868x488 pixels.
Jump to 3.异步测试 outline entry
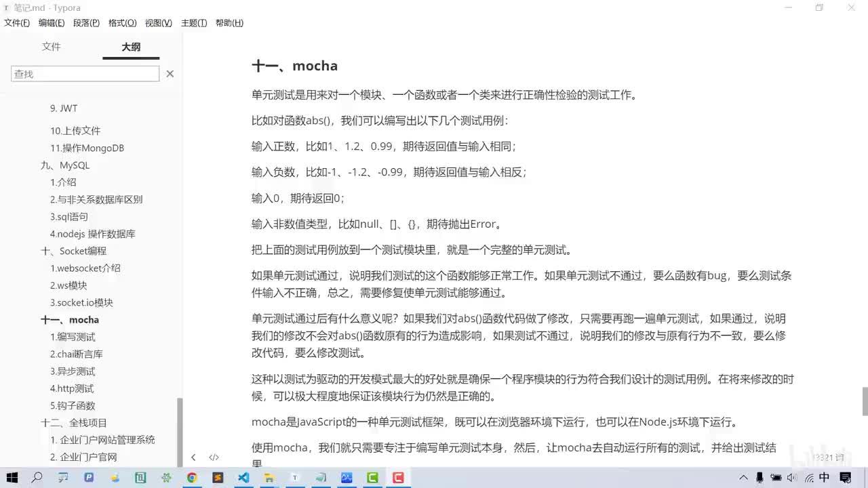pos(73,371)
